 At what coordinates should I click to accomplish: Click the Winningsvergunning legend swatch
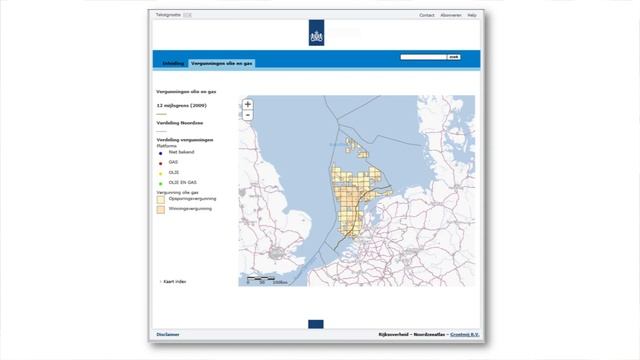tap(161, 209)
